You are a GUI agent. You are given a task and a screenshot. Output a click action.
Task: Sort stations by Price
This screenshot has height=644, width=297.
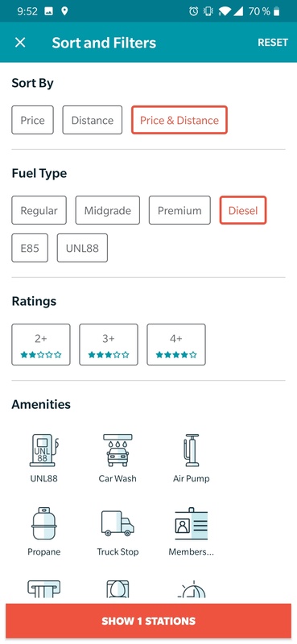point(32,120)
